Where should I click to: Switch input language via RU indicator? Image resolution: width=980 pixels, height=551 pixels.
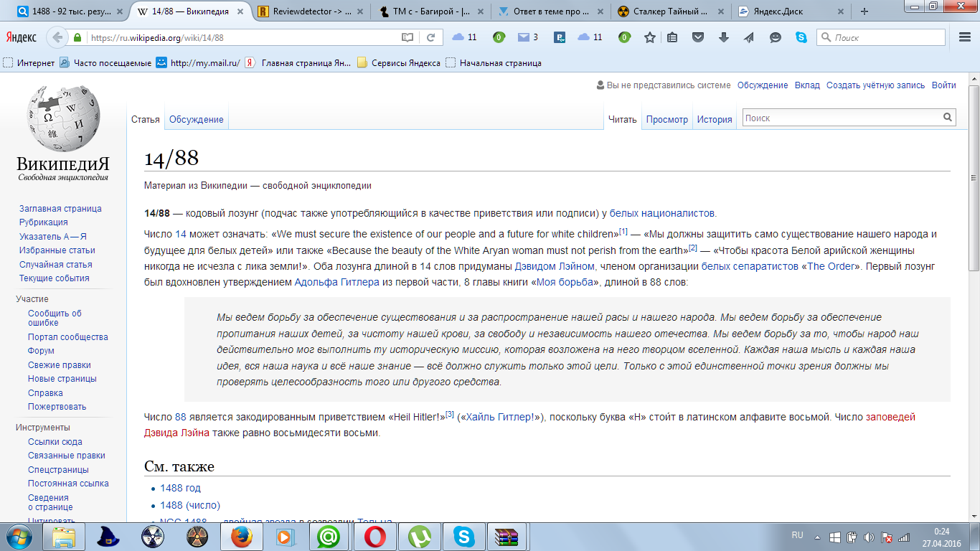tap(797, 536)
